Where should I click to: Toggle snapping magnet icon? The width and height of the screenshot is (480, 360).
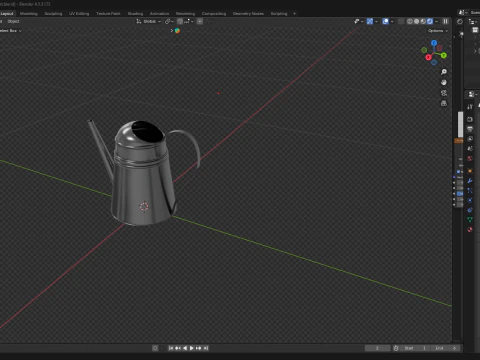tap(180, 21)
